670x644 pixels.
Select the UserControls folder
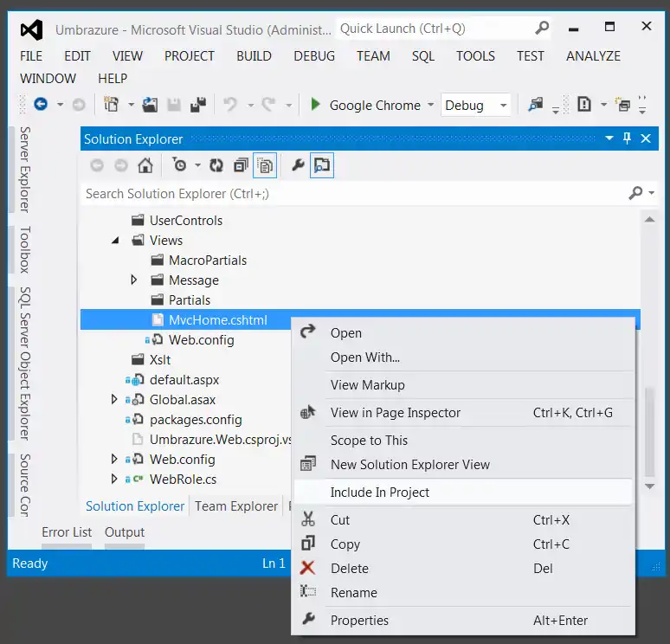[186, 221]
